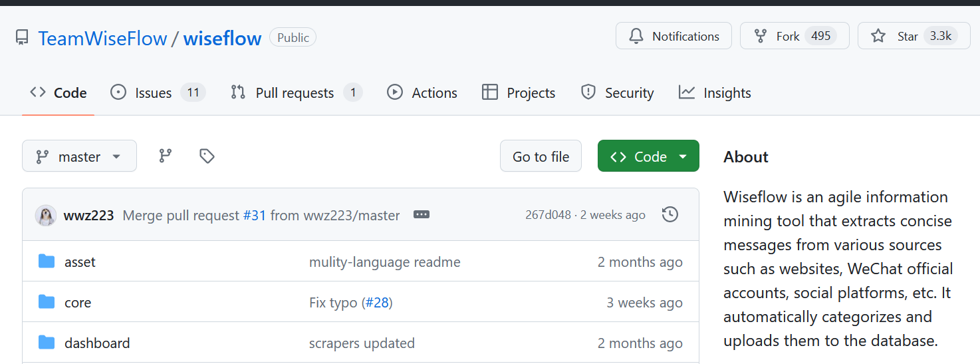The image size is (980, 364).
Task: Click the Public visibility badge
Action: coord(293,37)
